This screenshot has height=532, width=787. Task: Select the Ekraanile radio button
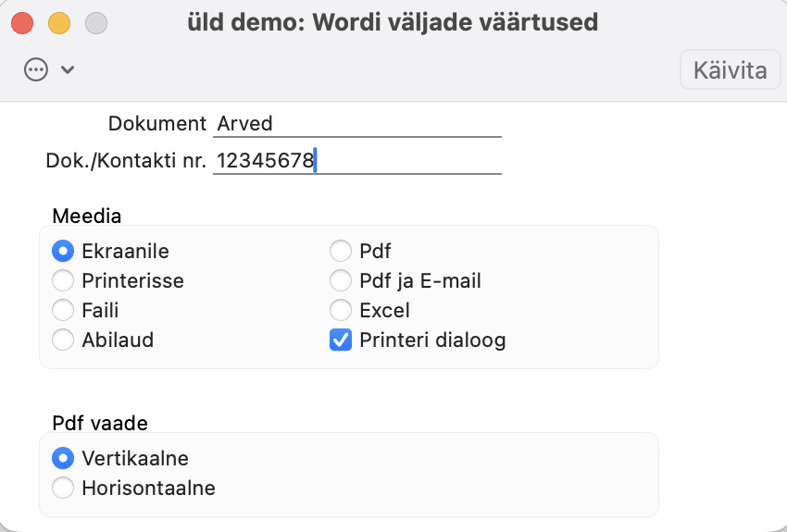click(63, 251)
